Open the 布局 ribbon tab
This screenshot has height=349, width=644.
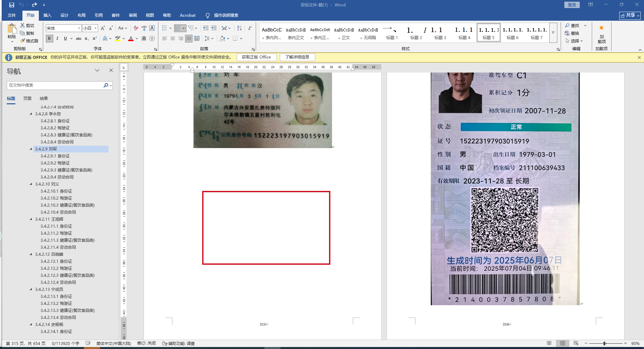(x=81, y=15)
